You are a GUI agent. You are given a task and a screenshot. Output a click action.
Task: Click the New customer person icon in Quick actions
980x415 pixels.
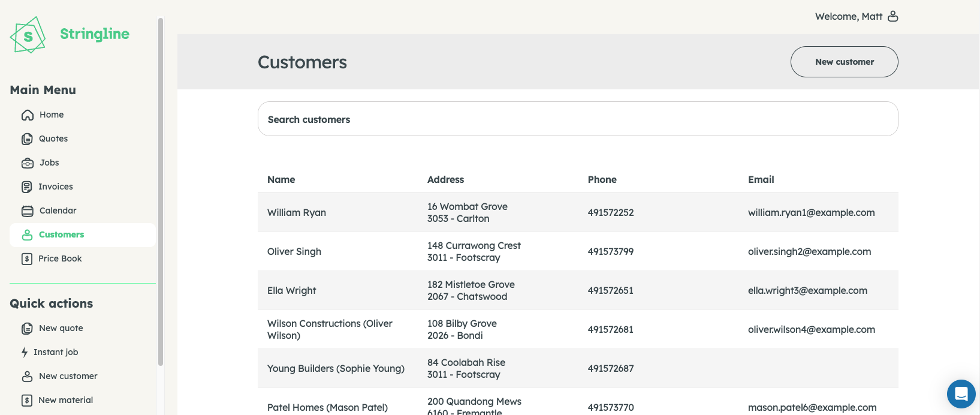click(x=27, y=377)
